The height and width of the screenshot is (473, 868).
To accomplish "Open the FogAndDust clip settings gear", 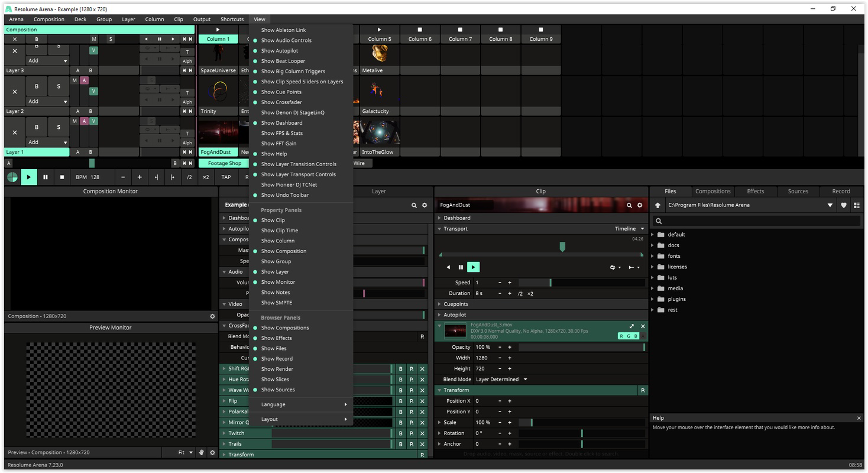I will (639, 205).
